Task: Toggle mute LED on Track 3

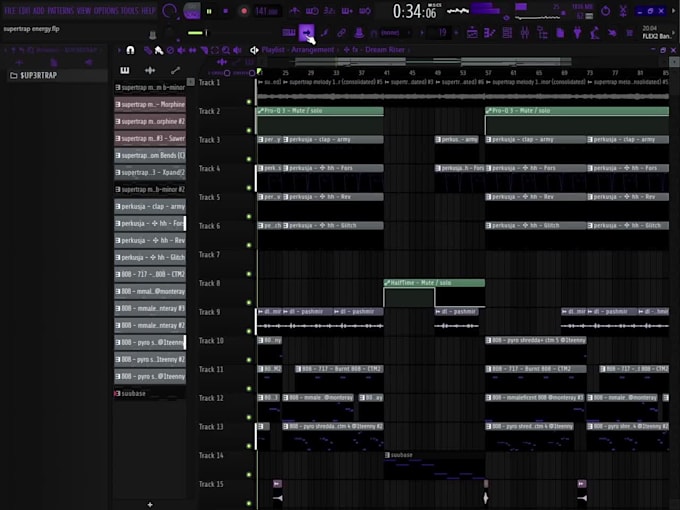Action: 249,159
